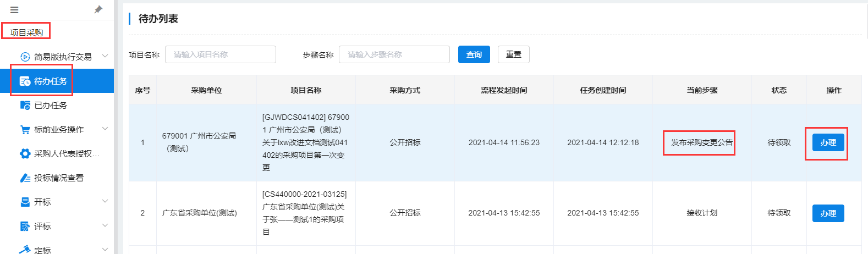Click 办理 for 广州市公安局 row
868x254 pixels.
[x=828, y=142]
